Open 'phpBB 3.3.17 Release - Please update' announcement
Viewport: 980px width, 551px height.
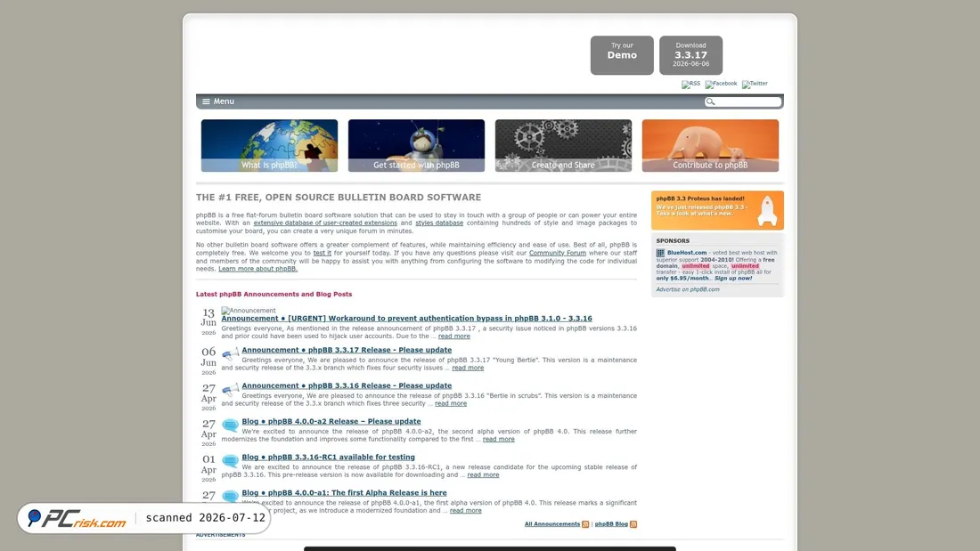point(347,350)
